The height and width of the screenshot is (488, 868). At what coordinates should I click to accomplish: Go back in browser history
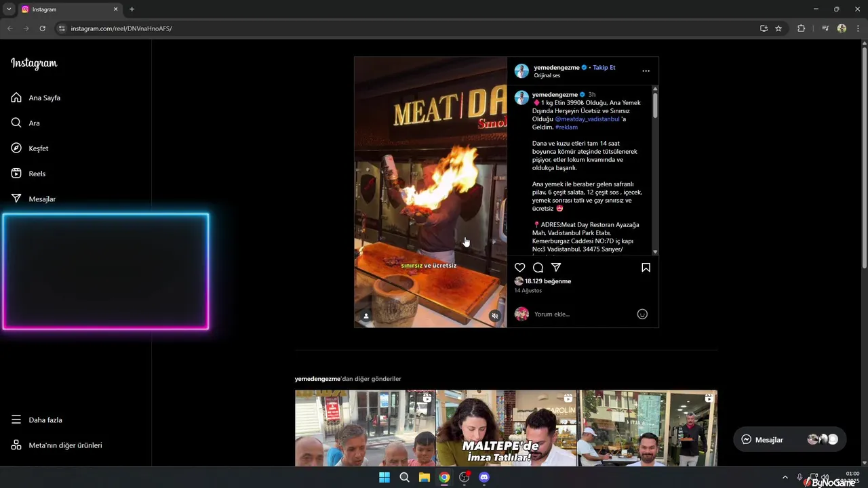[x=9, y=28]
